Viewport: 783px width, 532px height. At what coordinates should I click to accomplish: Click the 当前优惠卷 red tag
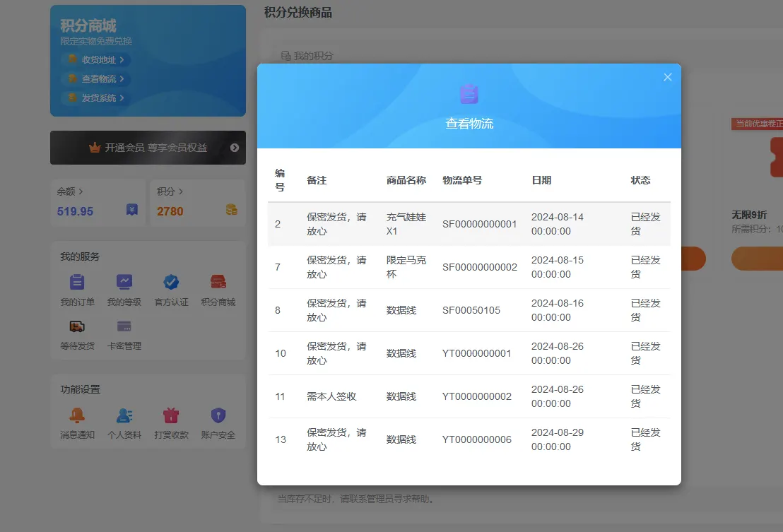pyautogui.click(x=757, y=124)
